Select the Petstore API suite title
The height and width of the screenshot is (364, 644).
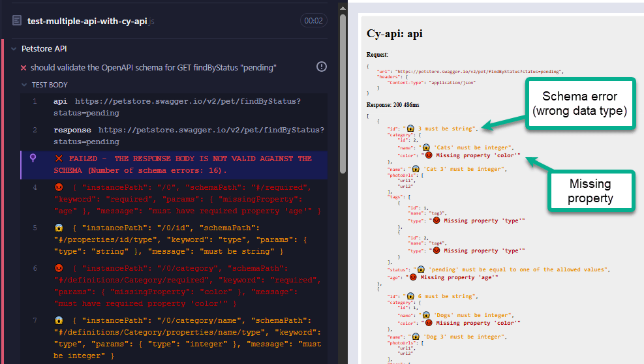[44, 49]
